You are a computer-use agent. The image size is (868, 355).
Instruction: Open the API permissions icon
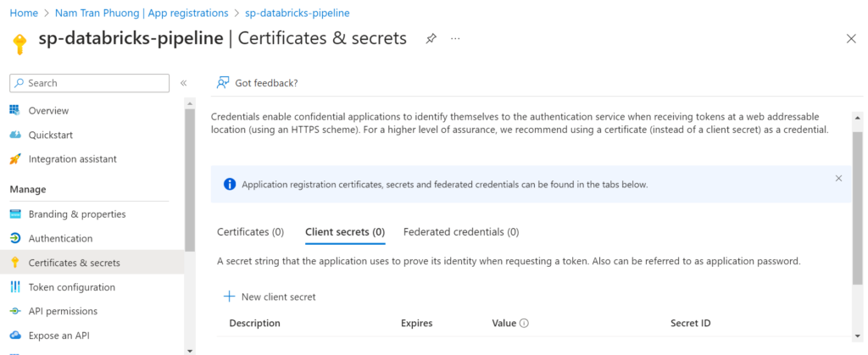tap(14, 311)
